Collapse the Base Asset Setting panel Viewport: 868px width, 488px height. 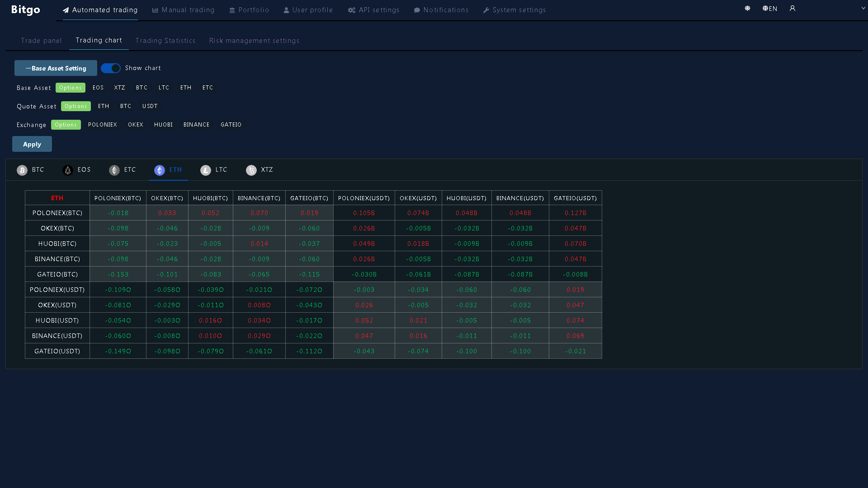(x=56, y=68)
